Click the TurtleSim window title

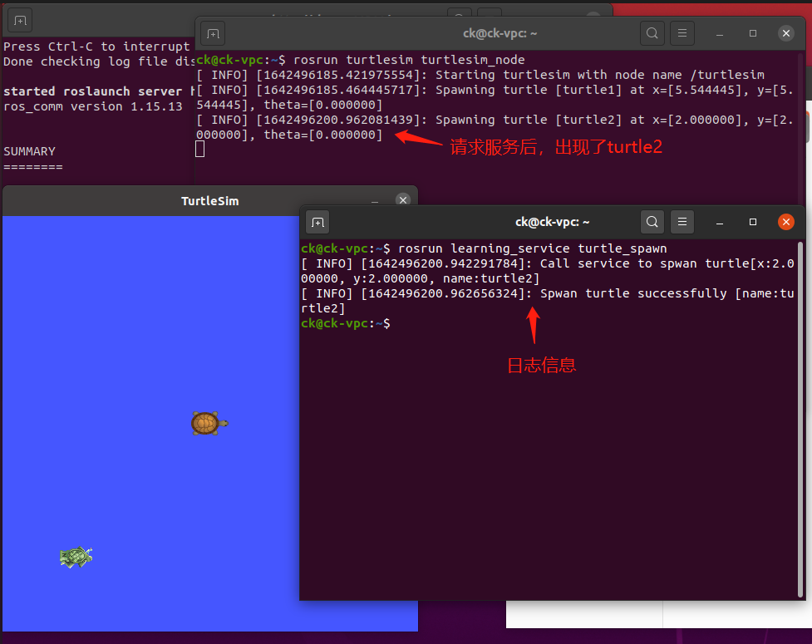click(x=209, y=201)
